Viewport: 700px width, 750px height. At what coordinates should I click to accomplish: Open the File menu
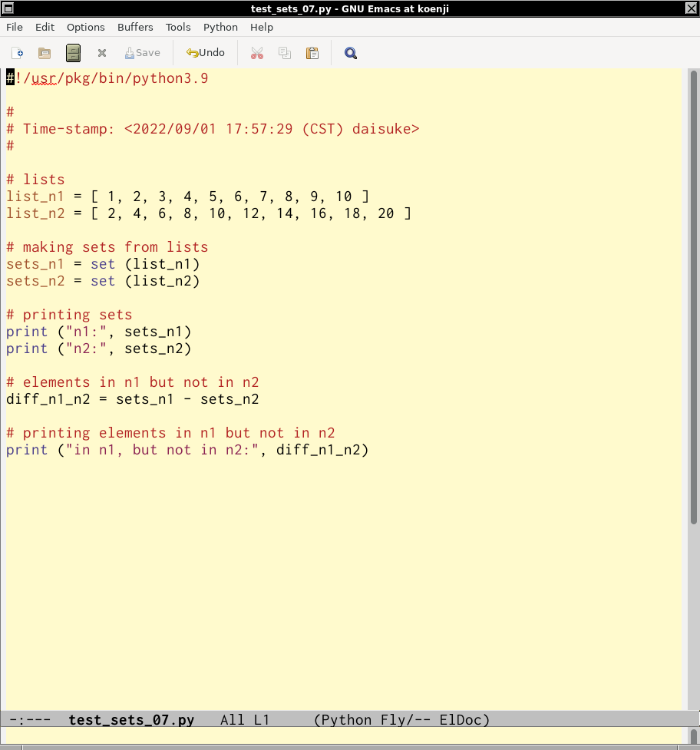pyautogui.click(x=15, y=27)
